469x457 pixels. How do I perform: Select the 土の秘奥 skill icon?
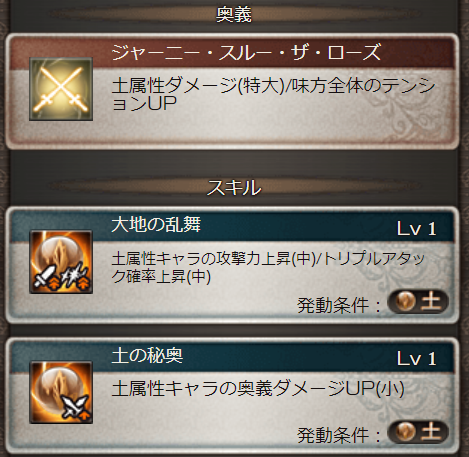[61, 392]
